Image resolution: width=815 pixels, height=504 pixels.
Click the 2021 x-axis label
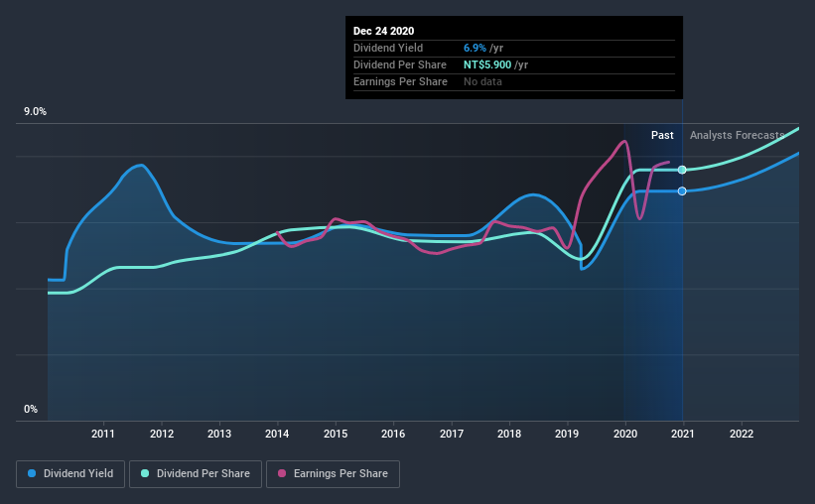tap(682, 434)
